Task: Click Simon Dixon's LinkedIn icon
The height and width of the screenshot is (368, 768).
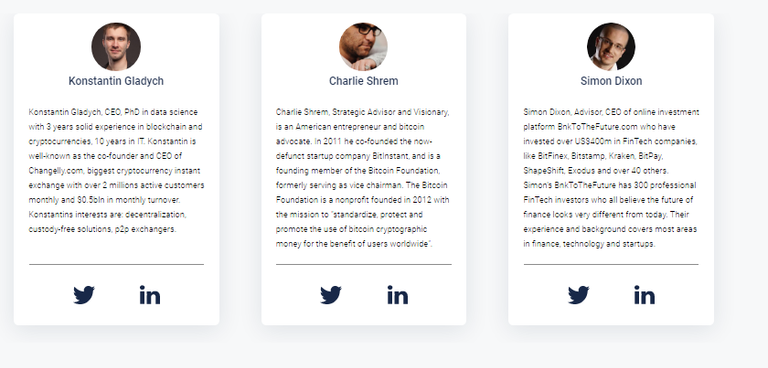Action: coord(645,294)
